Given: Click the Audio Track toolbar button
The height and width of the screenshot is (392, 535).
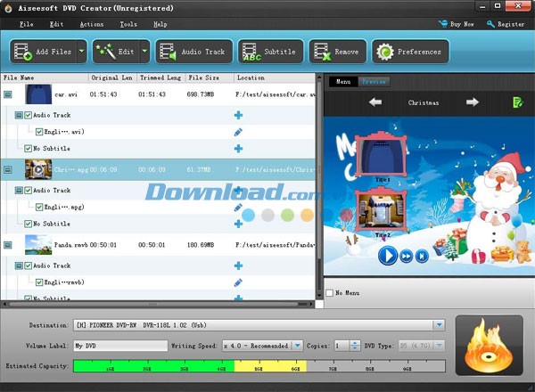Looking at the screenshot, I should (193, 52).
